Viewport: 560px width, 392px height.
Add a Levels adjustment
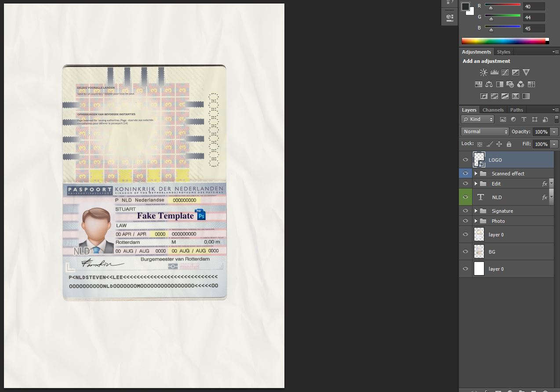pyautogui.click(x=494, y=72)
